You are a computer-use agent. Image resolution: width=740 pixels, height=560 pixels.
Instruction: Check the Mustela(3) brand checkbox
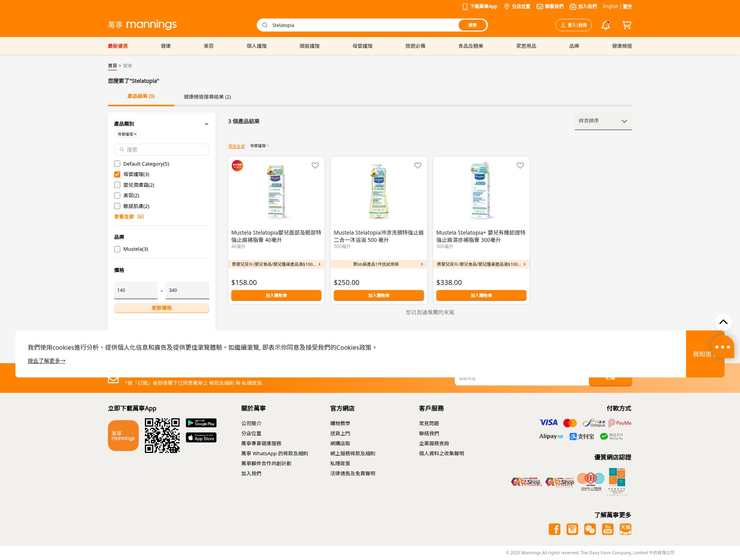click(x=117, y=249)
